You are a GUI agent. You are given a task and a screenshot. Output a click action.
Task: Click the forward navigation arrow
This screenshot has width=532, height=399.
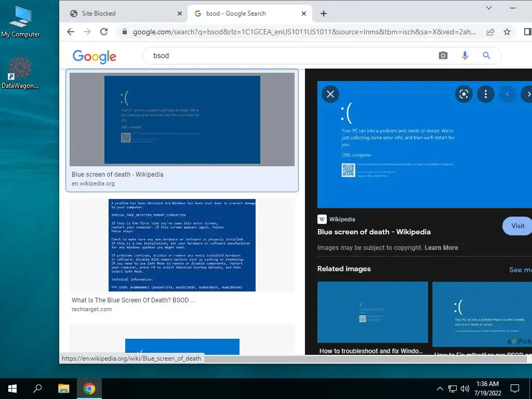point(87,32)
